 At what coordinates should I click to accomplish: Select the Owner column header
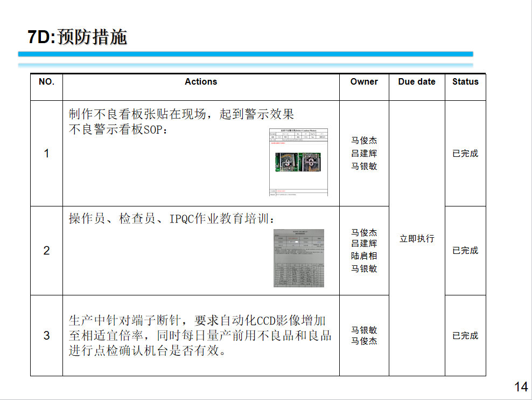tap(364, 82)
